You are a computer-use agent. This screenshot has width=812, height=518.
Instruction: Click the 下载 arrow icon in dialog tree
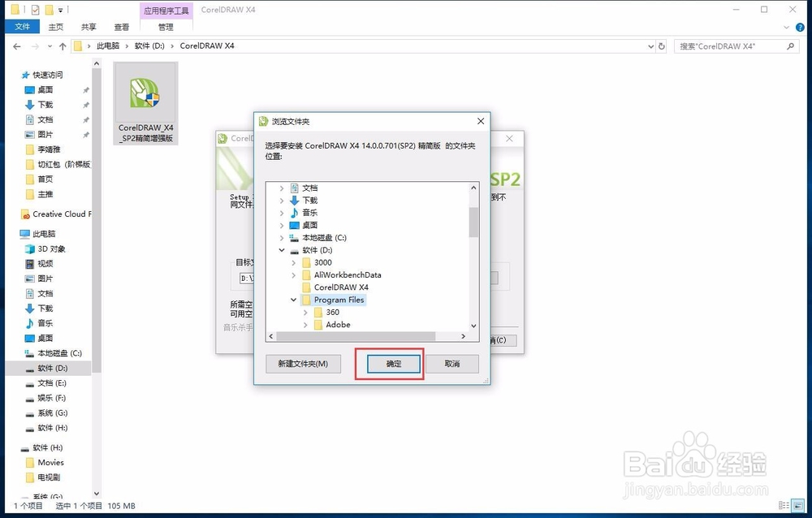[294, 201]
